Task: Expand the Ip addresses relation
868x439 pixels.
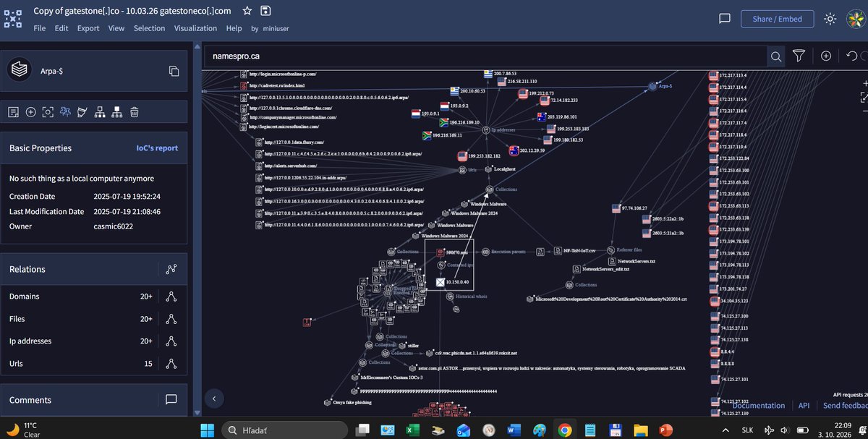Action: pos(171,341)
